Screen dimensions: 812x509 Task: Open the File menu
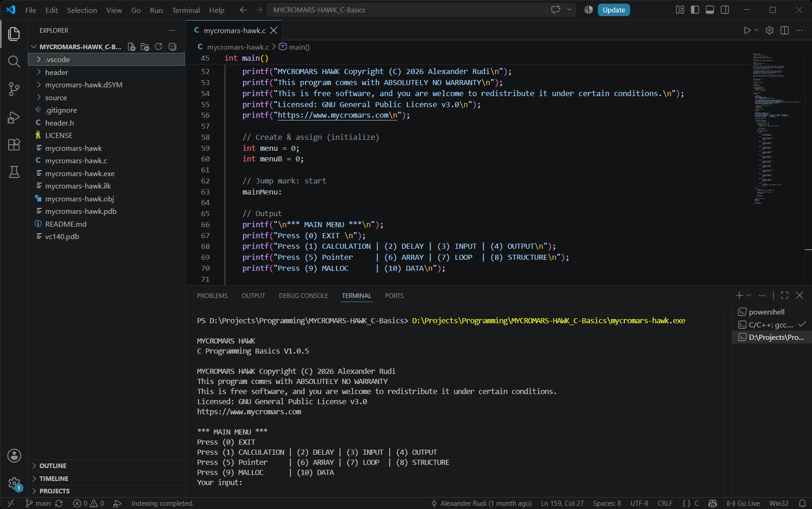click(x=30, y=10)
